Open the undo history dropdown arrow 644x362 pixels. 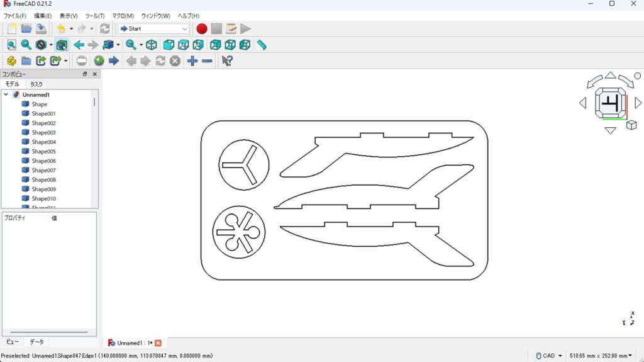click(71, 29)
